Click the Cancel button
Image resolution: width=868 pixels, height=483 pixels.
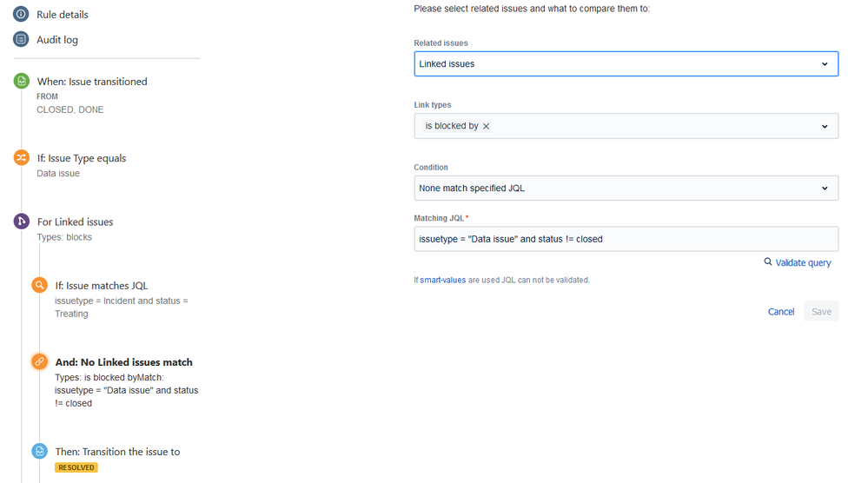[x=780, y=312]
